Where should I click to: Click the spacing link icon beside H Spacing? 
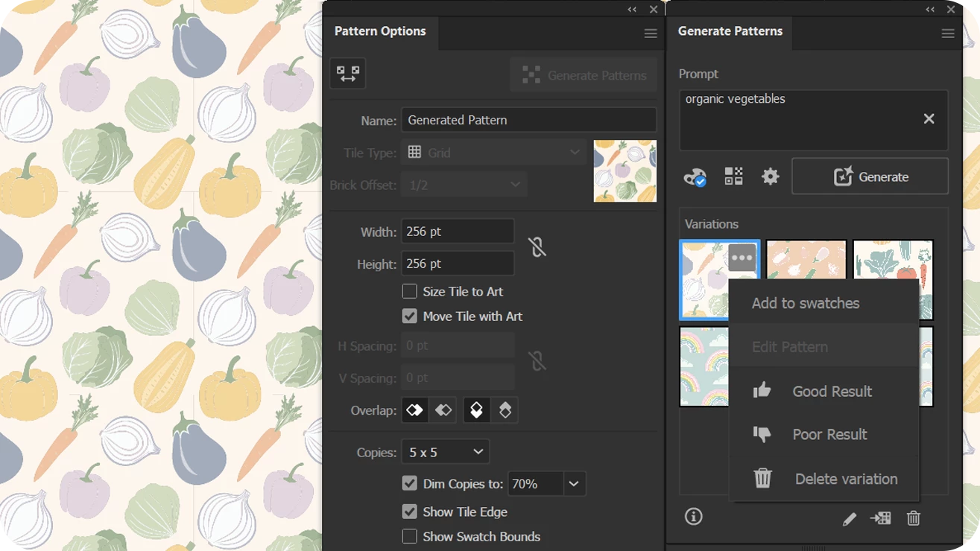[x=537, y=361]
